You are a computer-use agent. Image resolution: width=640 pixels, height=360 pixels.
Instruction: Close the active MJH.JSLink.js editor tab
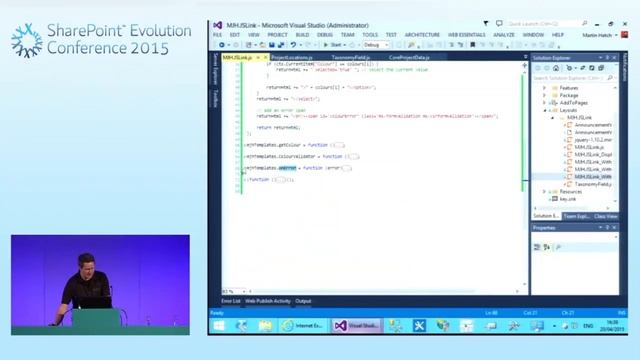(x=265, y=58)
